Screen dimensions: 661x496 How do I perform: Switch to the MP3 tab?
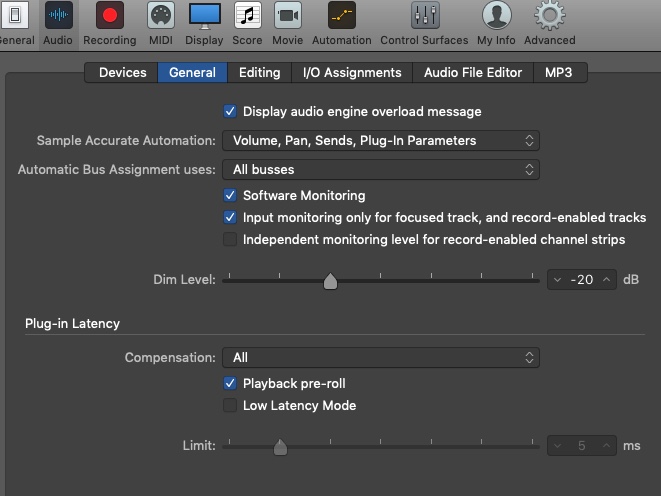click(559, 72)
